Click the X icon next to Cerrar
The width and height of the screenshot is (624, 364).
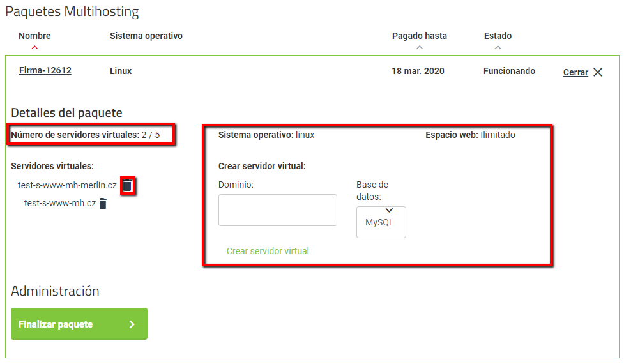point(598,72)
